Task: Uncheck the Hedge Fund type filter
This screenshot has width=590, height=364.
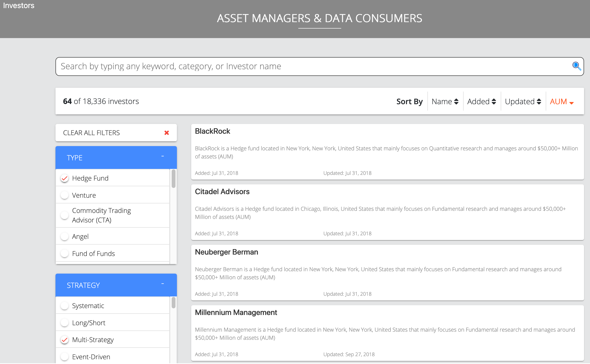Action: tap(65, 178)
